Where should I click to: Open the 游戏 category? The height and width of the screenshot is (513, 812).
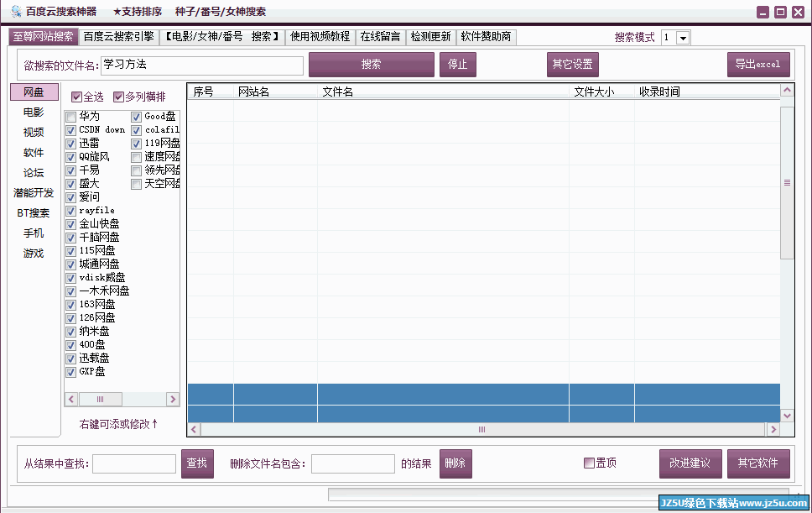(x=34, y=254)
